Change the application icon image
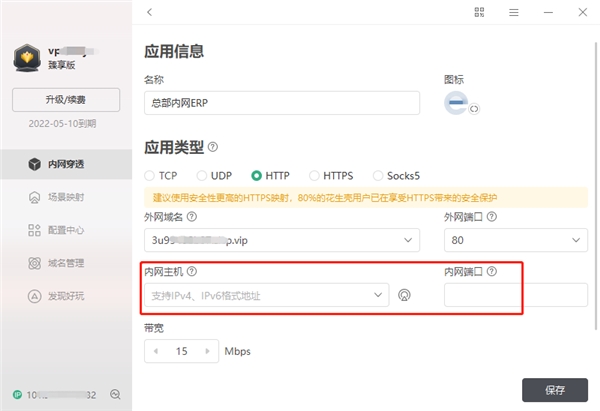Screen dimensions: 600x411 point(456,103)
